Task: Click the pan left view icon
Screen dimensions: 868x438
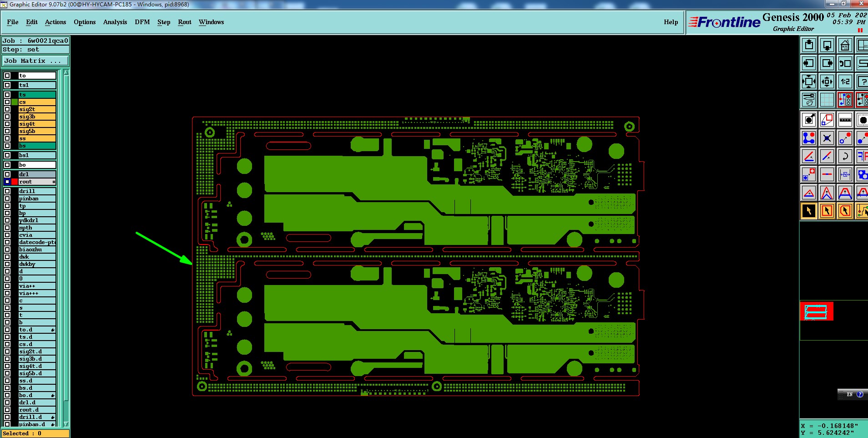Action: 808,63
